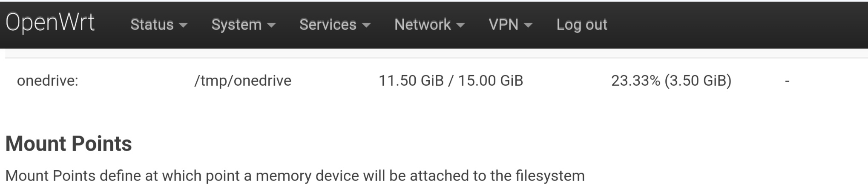Click empty dark navigation bar right of Log out
This screenshot has height=195, width=868.
click(x=737, y=25)
